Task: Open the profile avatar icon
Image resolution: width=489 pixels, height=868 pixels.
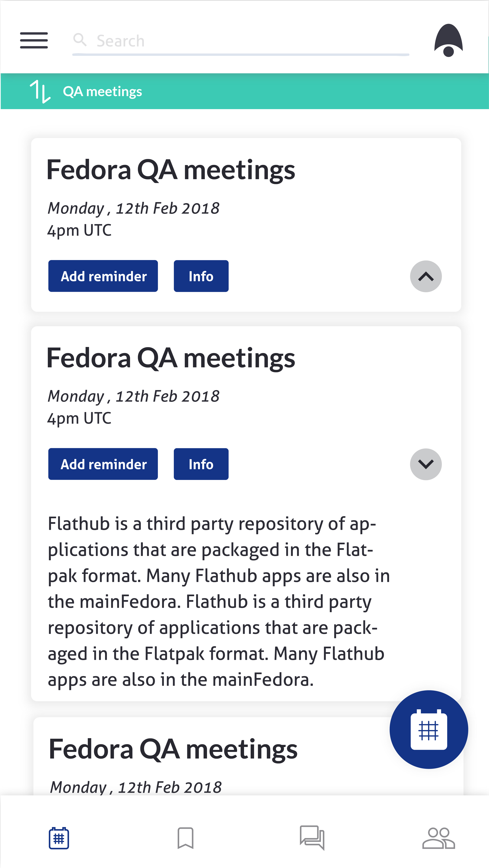Action: [448, 40]
